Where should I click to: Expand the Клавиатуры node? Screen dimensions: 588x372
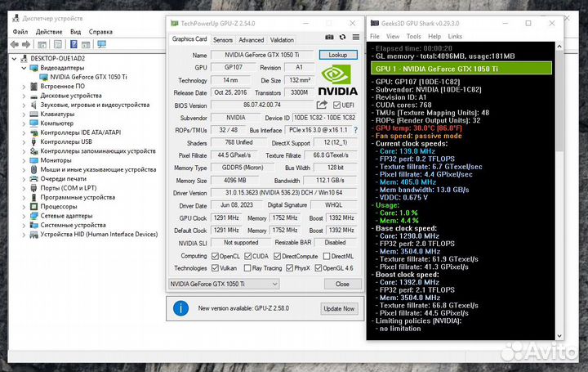(24, 114)
